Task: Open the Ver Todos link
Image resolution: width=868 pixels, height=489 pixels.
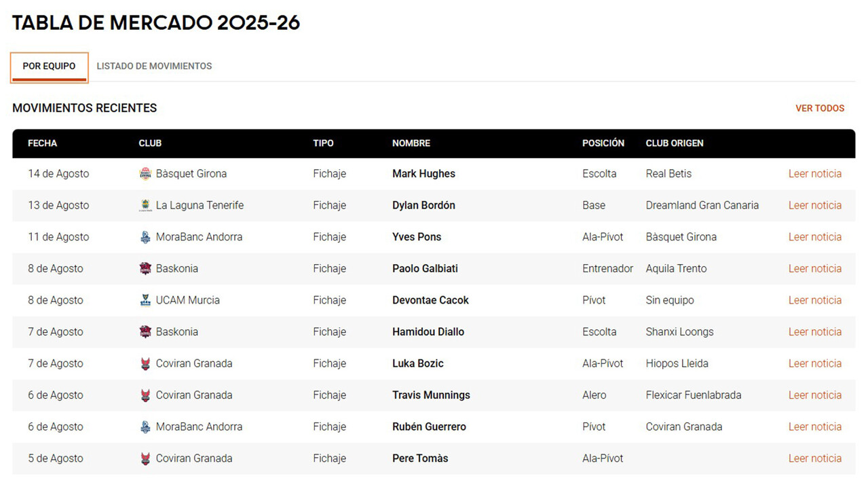Action: [x=820, y=108]
